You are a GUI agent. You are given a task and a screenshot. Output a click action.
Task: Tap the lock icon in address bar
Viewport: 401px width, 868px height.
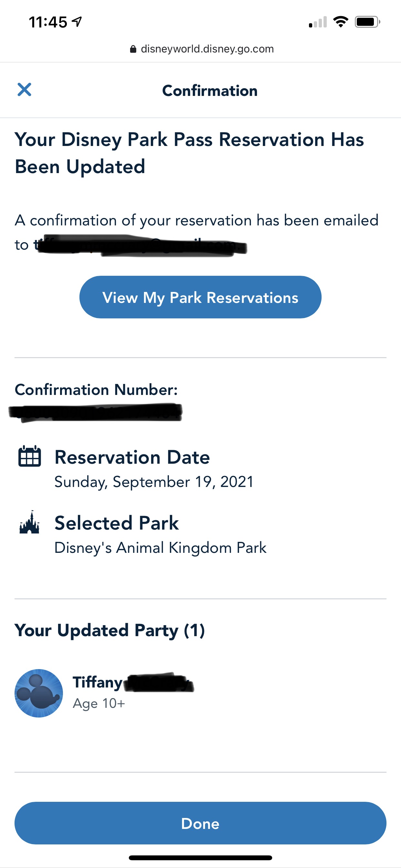point(133,49)
